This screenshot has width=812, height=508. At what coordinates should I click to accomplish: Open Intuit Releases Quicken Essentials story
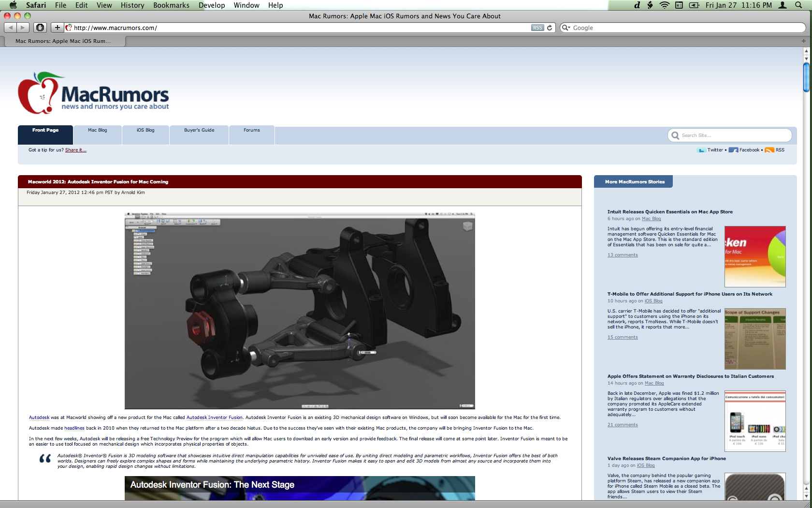coord(670,212)
